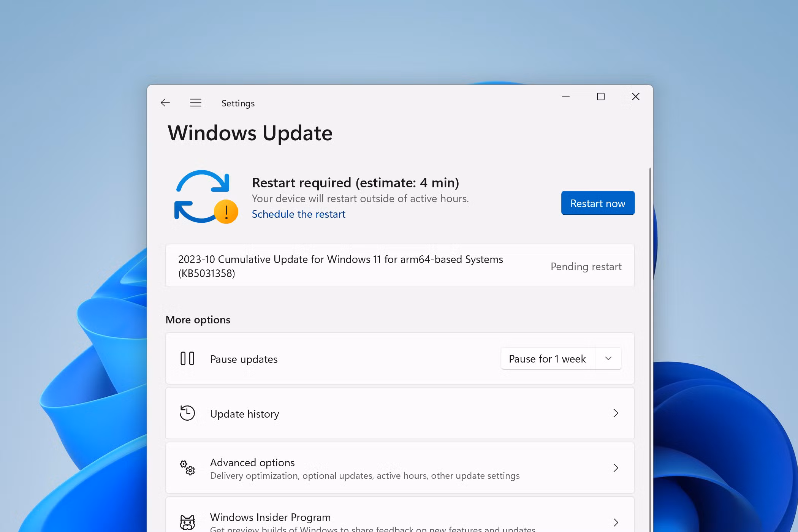Open Update history chevron
This screenshot has width=798, height=532.
click(x=616, y=413)
